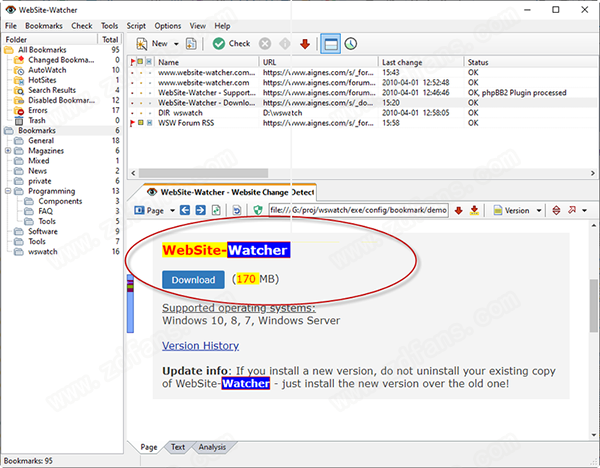Click the red next change arrow
Viewport: 600px width, 468px height.
458,210
